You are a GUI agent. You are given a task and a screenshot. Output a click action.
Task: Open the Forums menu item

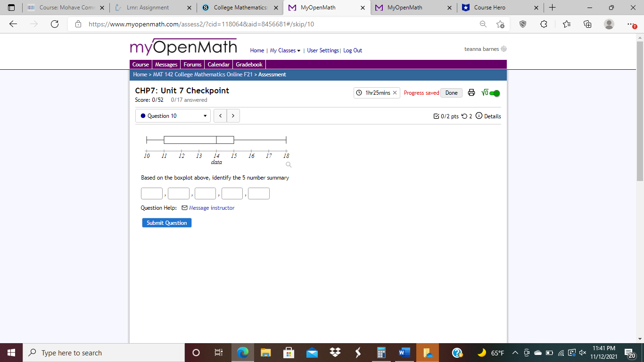(192, 64)
